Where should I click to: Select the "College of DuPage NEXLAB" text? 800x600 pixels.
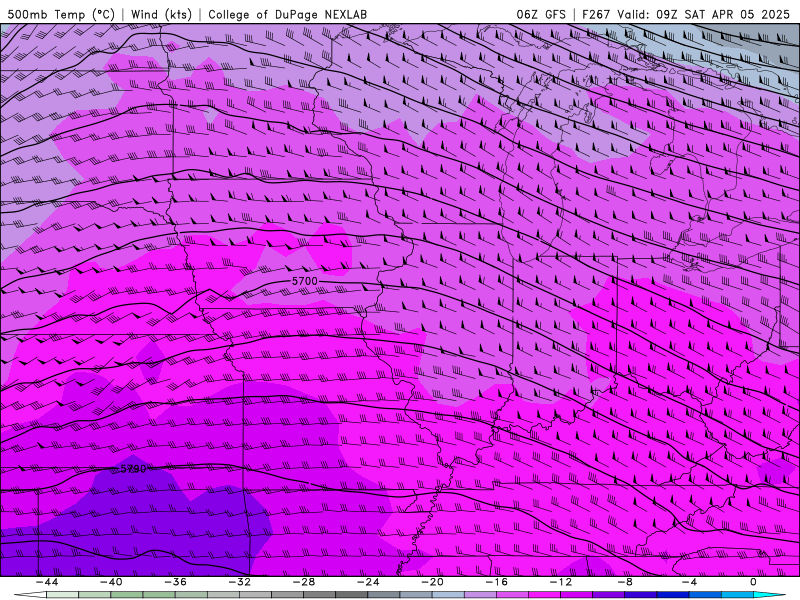click(x=287, y=15)
